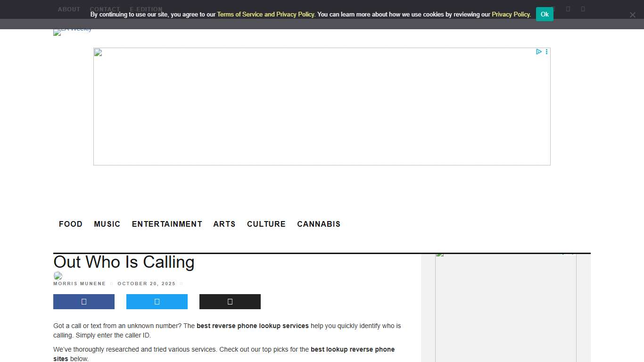This screenshot has width=644, height=362.
Task: Click the black share button
Action: [x=230, y=302]
